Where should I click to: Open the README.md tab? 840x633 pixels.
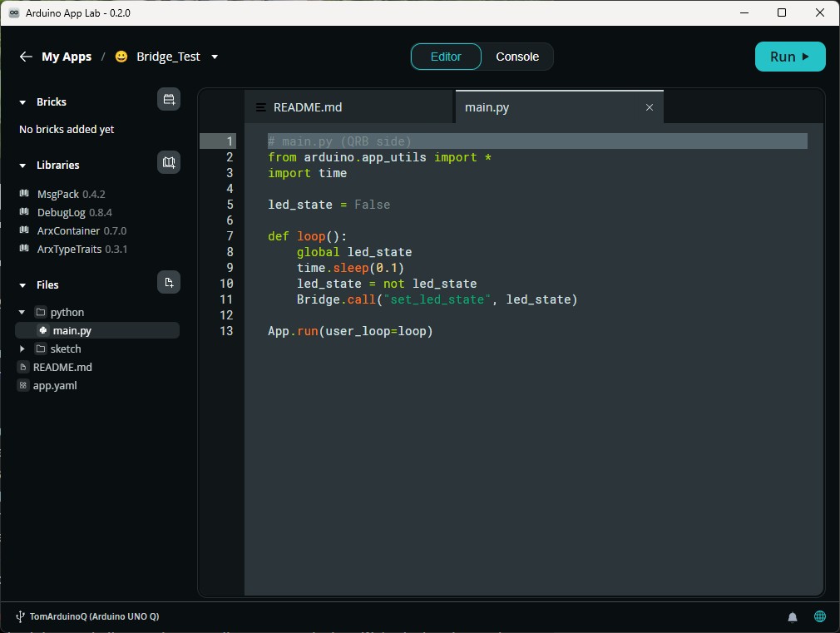(x=309, y=106)
